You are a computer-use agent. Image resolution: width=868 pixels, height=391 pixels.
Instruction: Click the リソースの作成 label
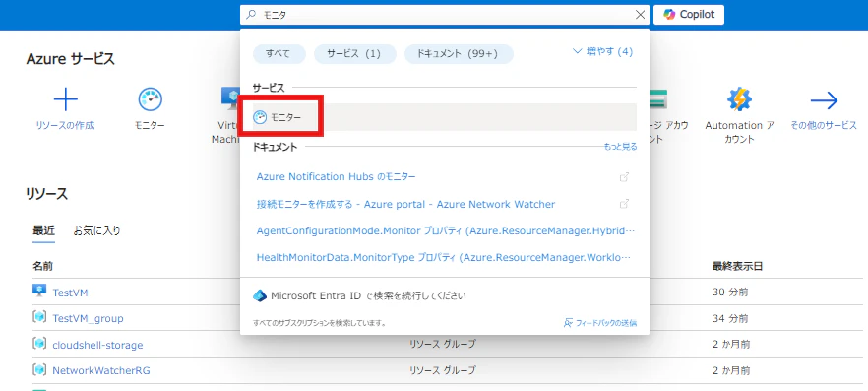65,126
